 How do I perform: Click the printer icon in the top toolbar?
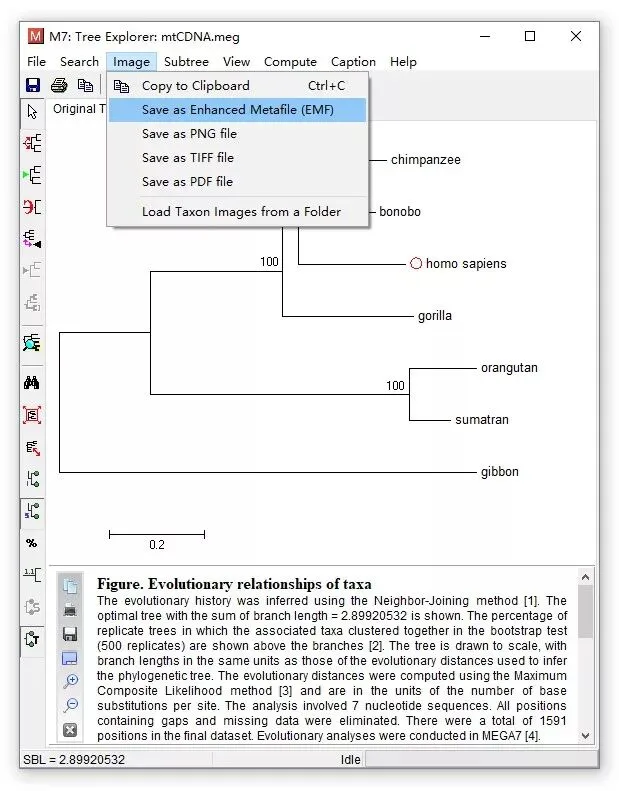coord(59,85)
